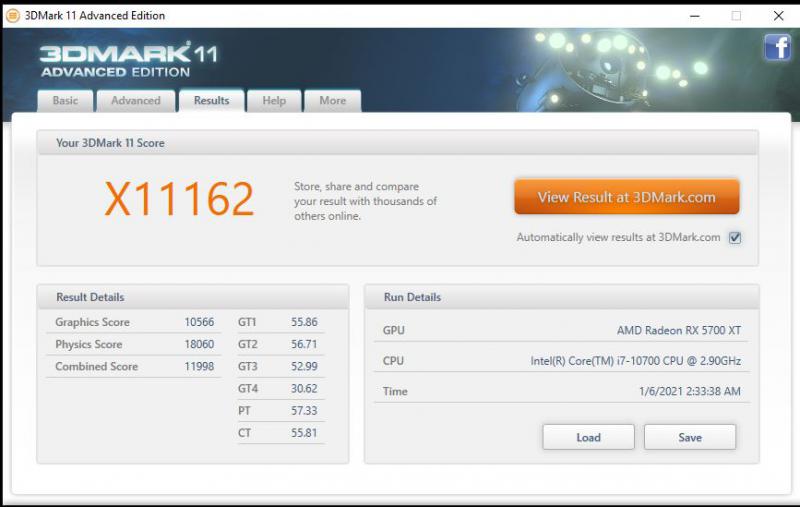
Task: Open the More tab
Action: click(333, 100)
